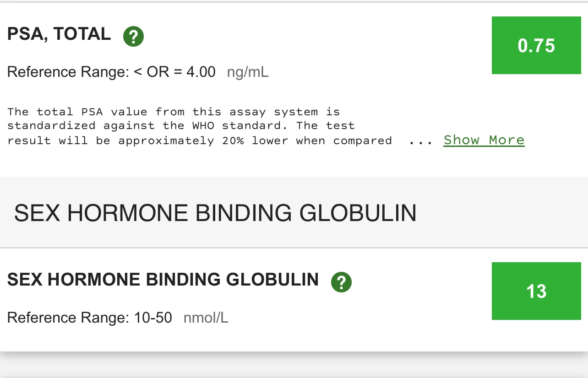
Task: Click 'Reference Range:' label under Sex Hormone Binding Globulin
Action: pos(69,318)
